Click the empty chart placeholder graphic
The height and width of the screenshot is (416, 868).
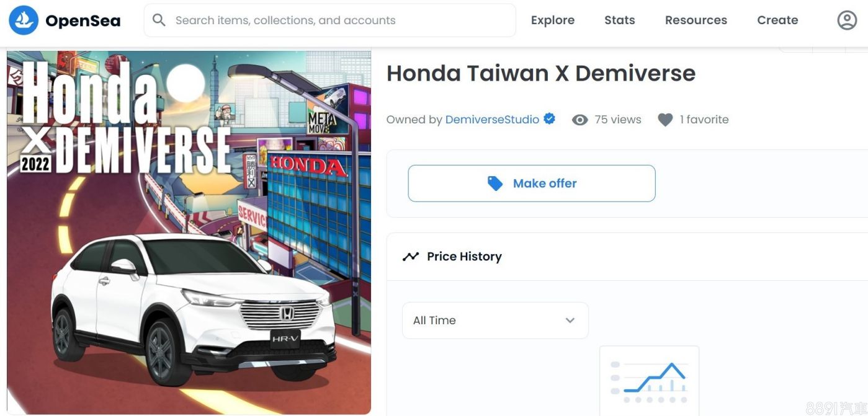coord(649,380)
